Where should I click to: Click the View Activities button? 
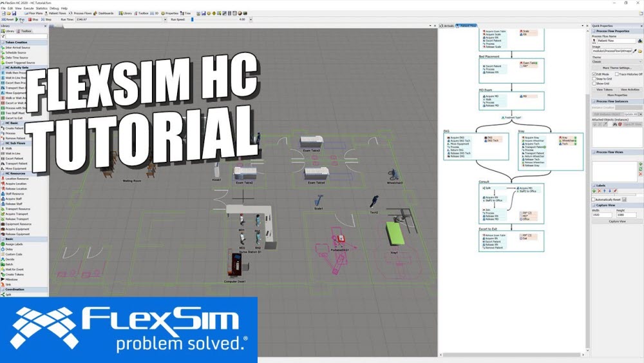[630, 89]
